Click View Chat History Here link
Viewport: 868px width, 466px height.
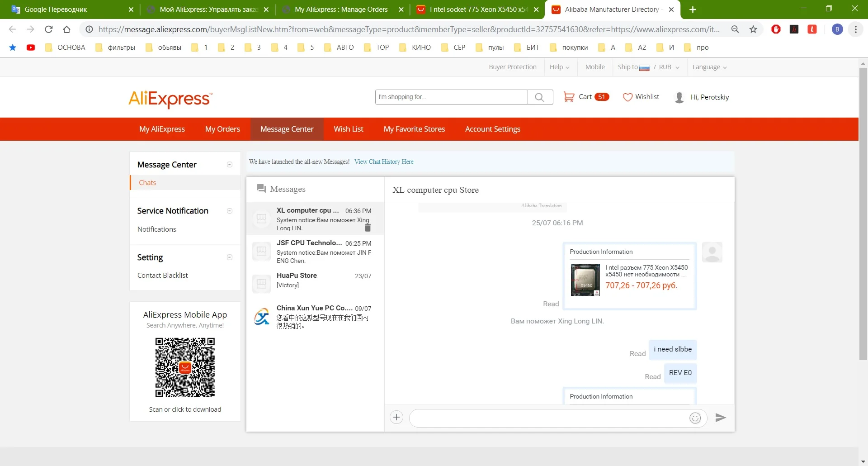pyautogui.click(x=384, y=162)
